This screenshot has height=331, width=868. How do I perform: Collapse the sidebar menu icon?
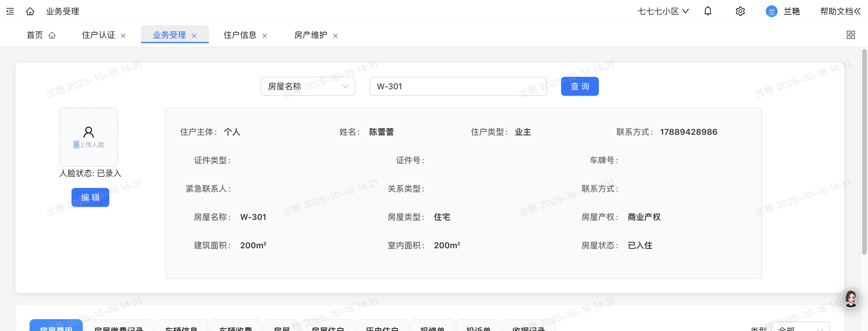click(x=10, y=12)
